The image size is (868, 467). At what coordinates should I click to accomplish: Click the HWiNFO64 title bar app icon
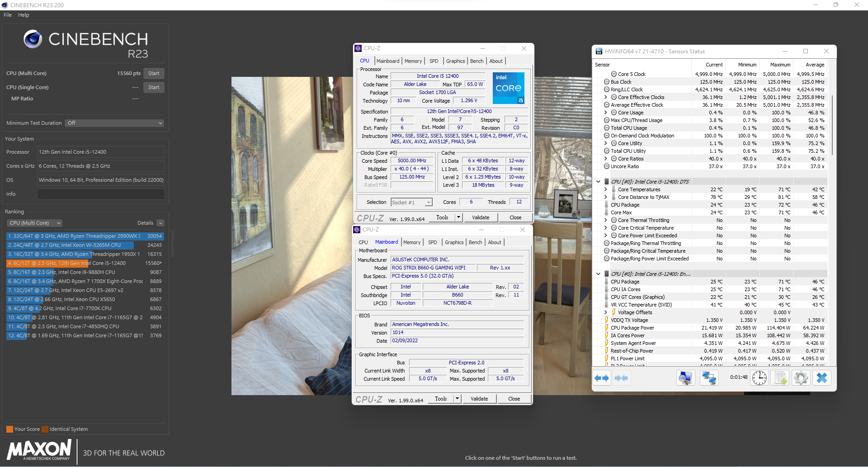coord(599,52)
